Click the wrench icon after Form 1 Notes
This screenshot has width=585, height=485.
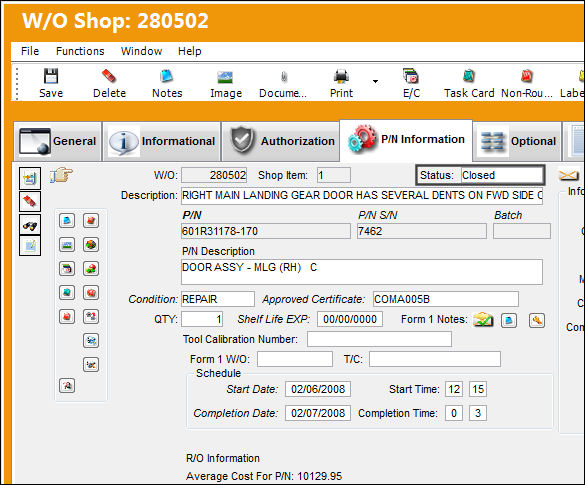click(x=536, y=320)
